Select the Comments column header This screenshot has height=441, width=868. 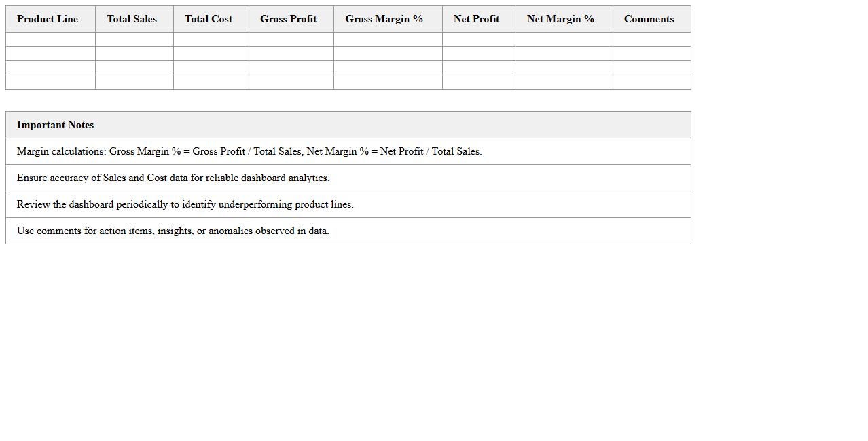(649, 19)
